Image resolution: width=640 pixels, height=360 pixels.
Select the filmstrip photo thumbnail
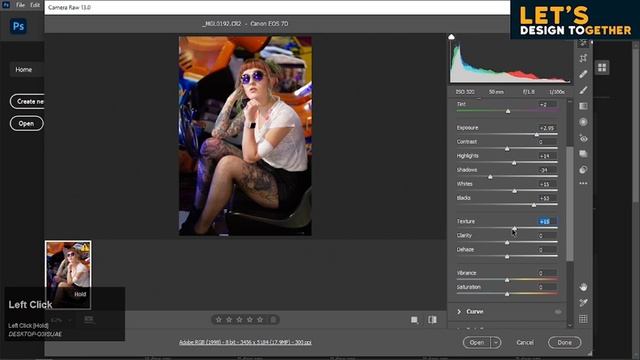(x=68, y=275)
